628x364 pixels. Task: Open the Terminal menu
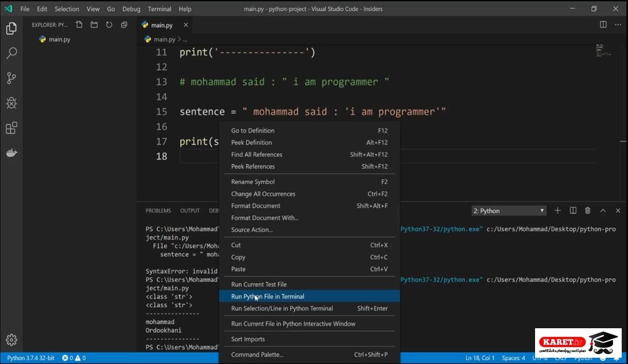click(x=160, y=9)
